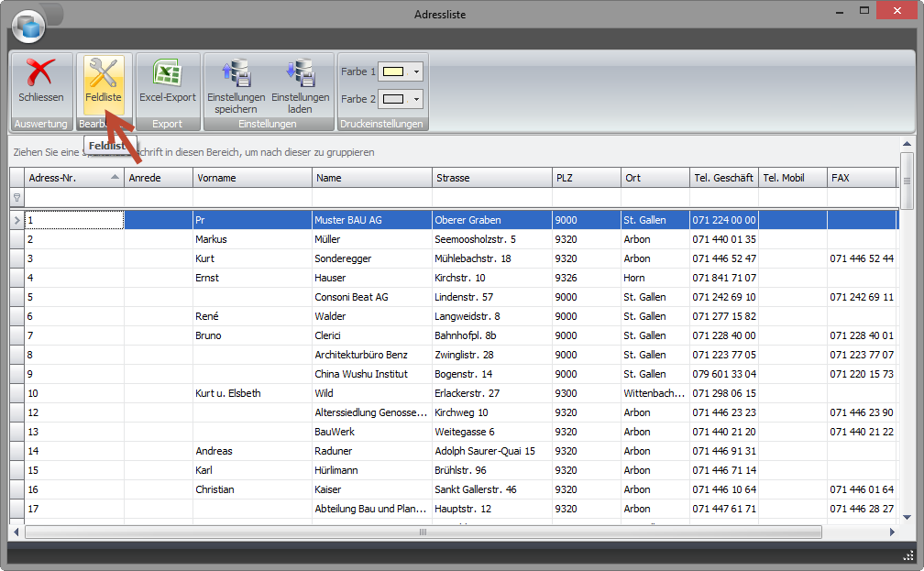Click the Excel-Export icon
Viewport: 924px width, 571px height.
click(167, 73)
